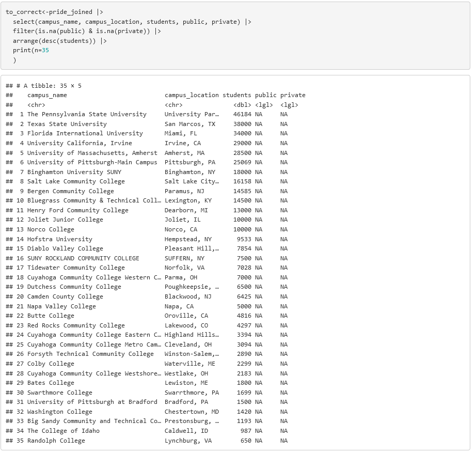
Task: Click 'Red Rocks Community College' entry
Action: click(x=76, y=325)
